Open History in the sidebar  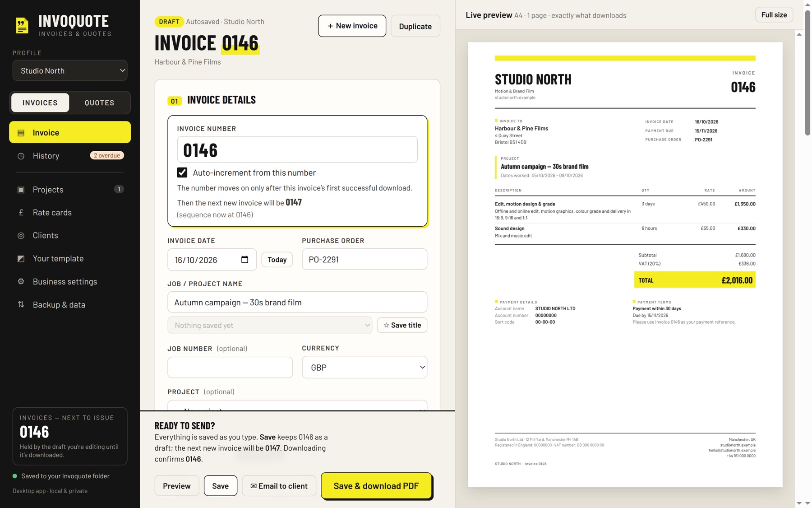(x=70, y=156)
